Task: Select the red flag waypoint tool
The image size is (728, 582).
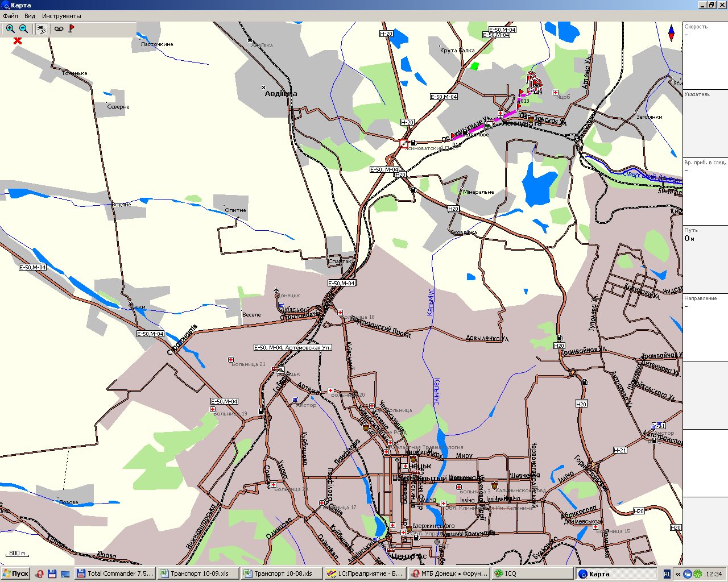Action: coord(72,28)
